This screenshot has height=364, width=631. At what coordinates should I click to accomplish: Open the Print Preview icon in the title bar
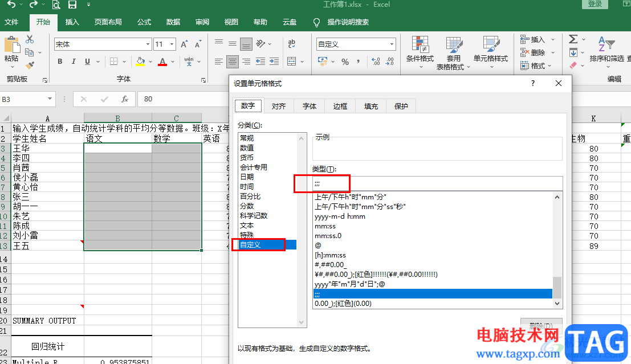tap(56, 5)
